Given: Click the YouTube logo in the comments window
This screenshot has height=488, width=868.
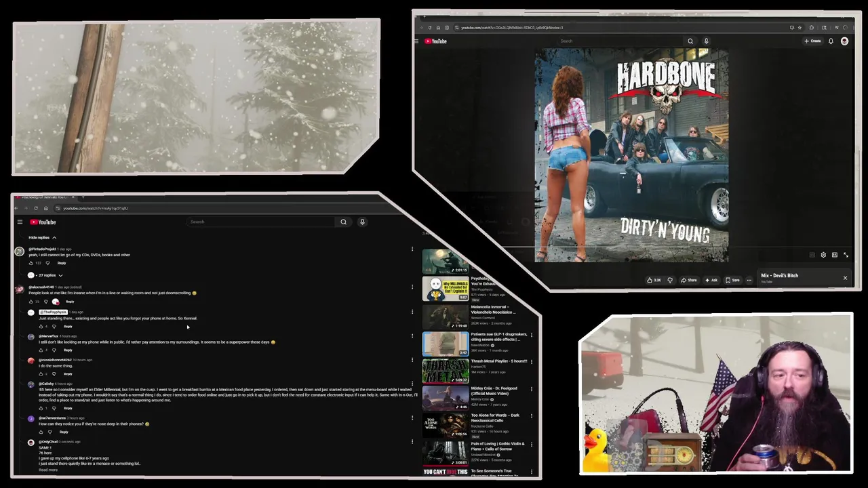Looking at the screenshot, I should [43, 222].
